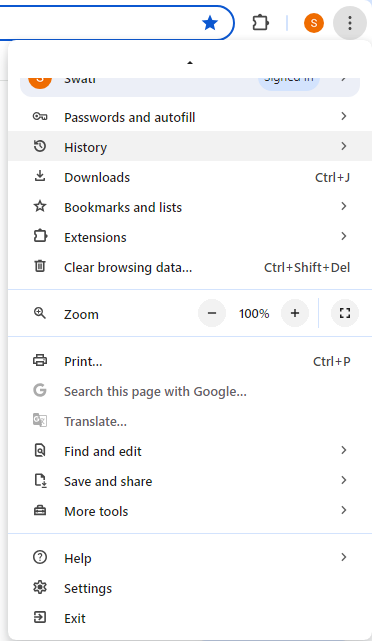The height and width of the screenshot is (641, 372).
Task: Open the Downloads menu item
Action: [190, 177]
